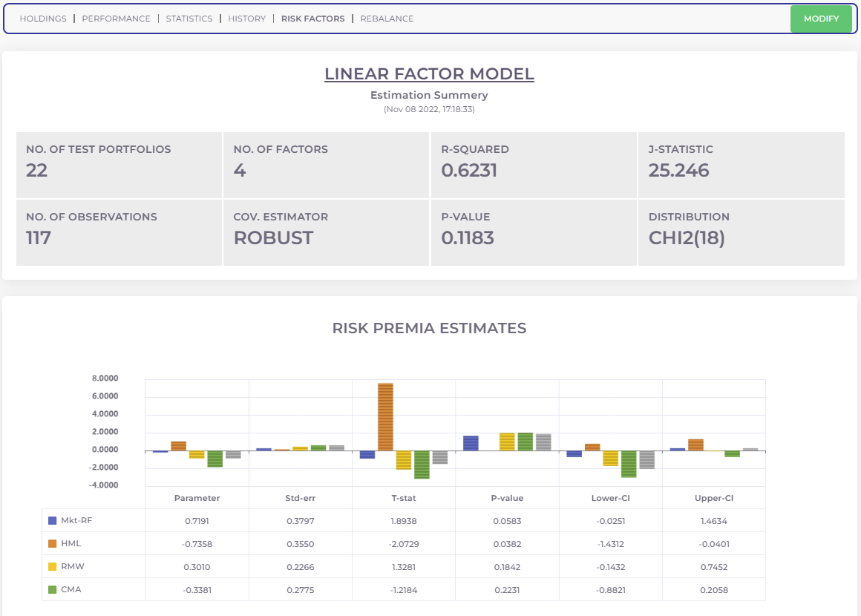Click the green bar in T-stat group
Image resolution: width=861 pixels, height=616 pixels.
click(x=422, y=465)
